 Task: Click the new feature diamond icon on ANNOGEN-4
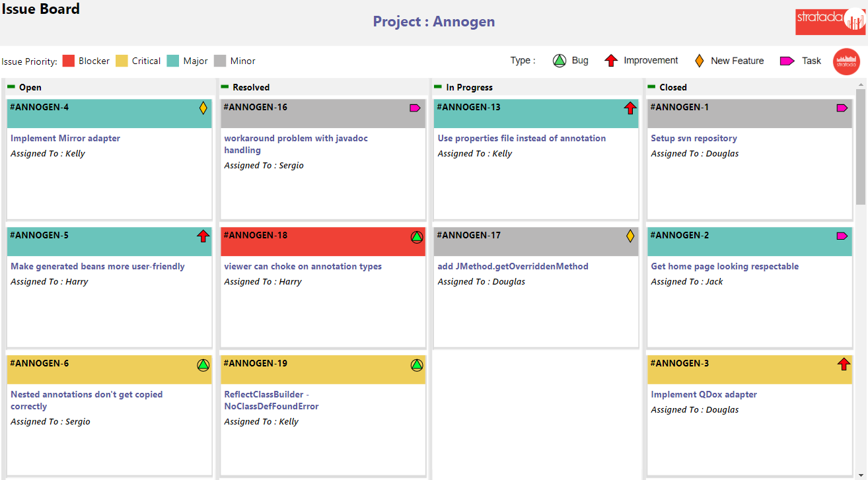203,108
